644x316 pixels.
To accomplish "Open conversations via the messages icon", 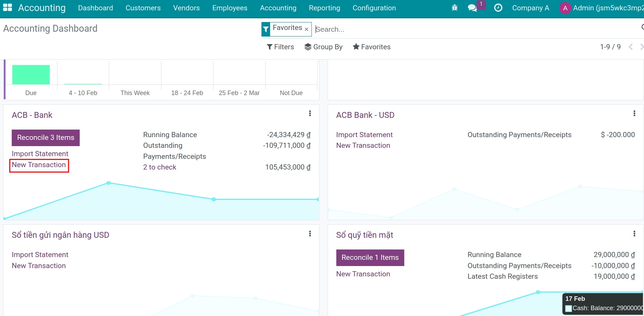I will coord(473,8).
